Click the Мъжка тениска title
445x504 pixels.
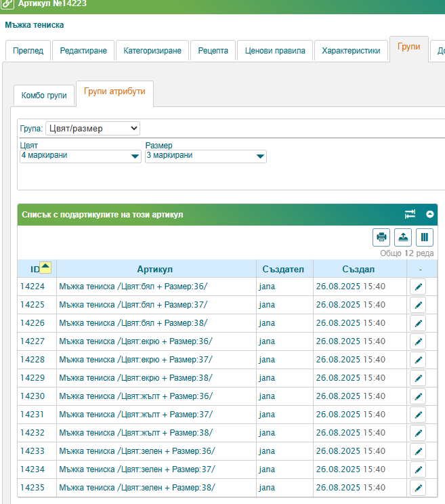(35, 25)
